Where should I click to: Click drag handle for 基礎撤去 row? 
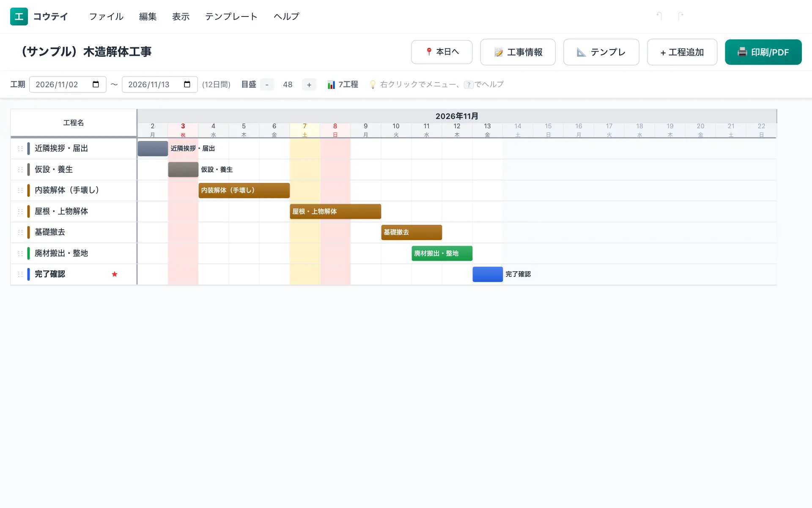(20, 232)
